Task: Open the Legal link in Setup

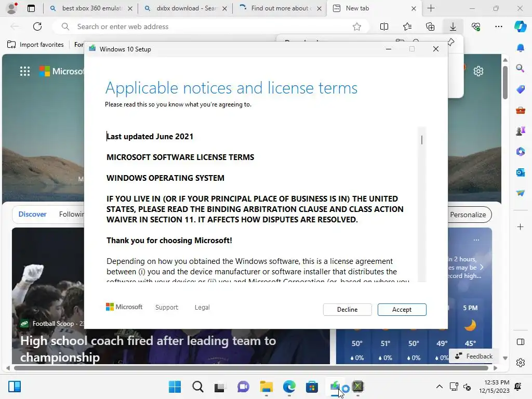Action: (202, 307)
